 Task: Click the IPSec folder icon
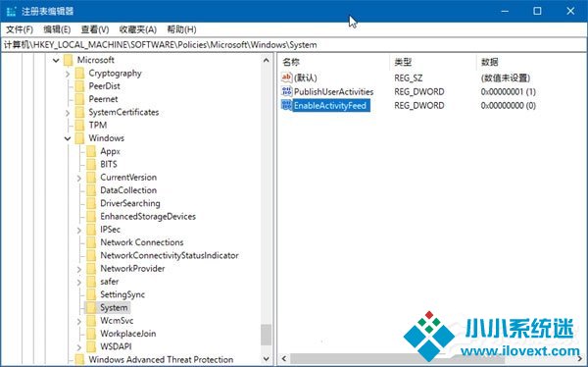(91, 230)
